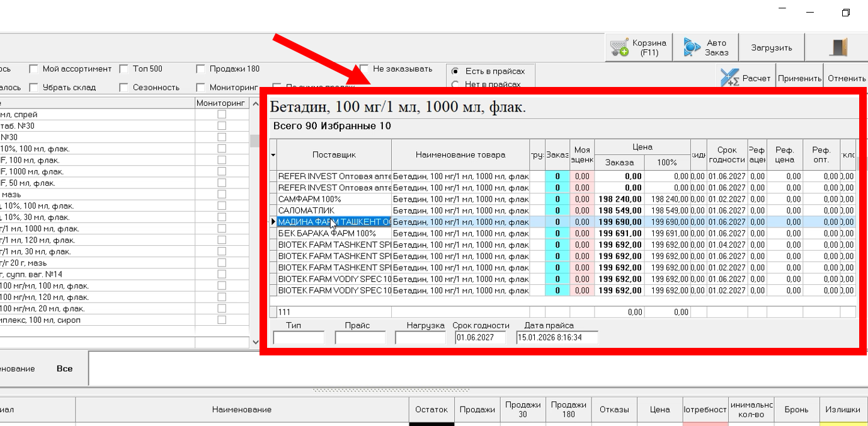
Task: Click the exit door icon
Action: tap(839, 48)
